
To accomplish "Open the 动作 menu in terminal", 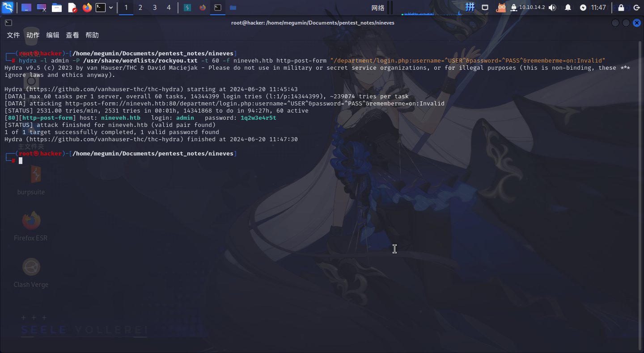I will coord(33,35).
